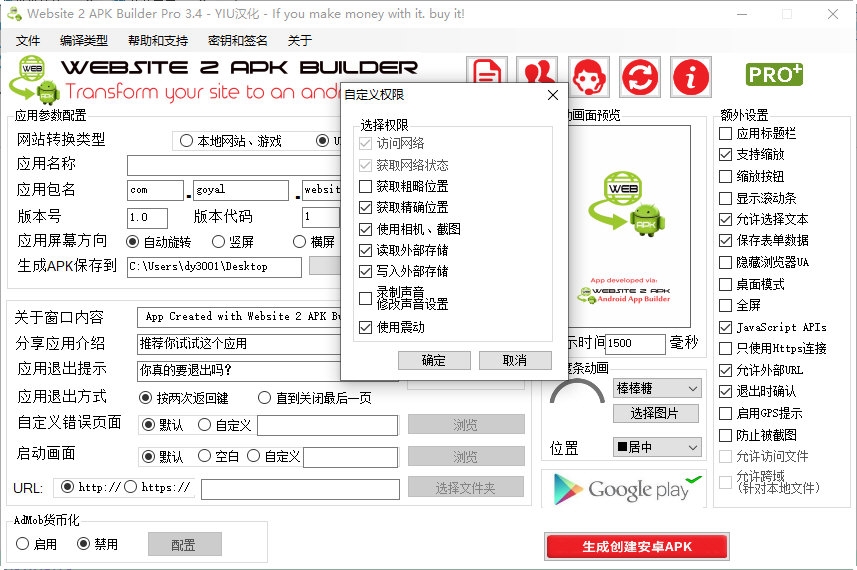Click the 选择图片 button
857x570 pixels.
pos(656,413)
